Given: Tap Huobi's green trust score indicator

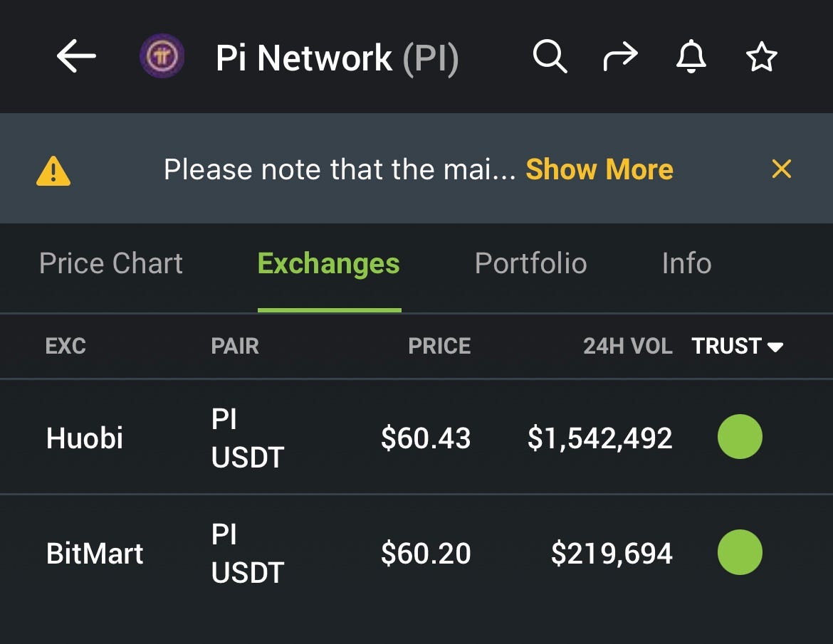Looking at the screenshot, I should pyautogui.click(x=740, y=438).
